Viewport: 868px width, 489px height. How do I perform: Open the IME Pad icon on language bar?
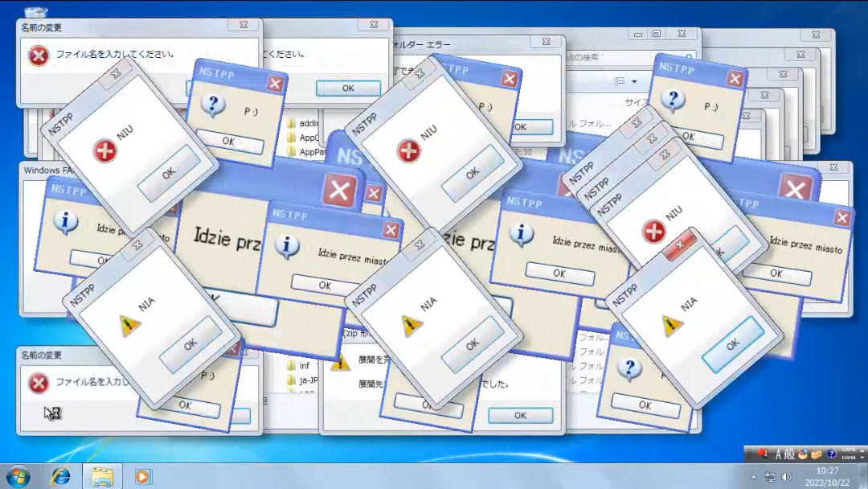803,454
